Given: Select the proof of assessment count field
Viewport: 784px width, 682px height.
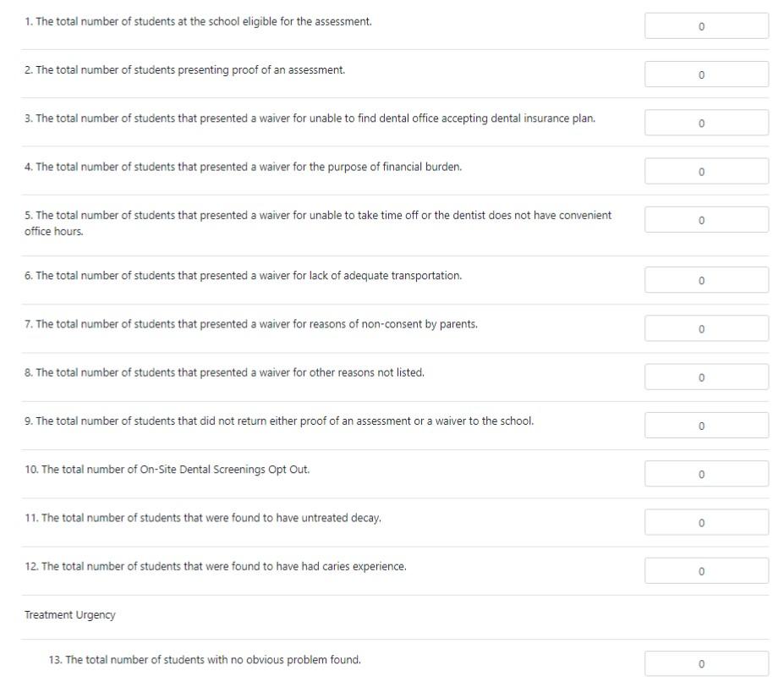Looking at the screenshot, I should click(706, 74).
